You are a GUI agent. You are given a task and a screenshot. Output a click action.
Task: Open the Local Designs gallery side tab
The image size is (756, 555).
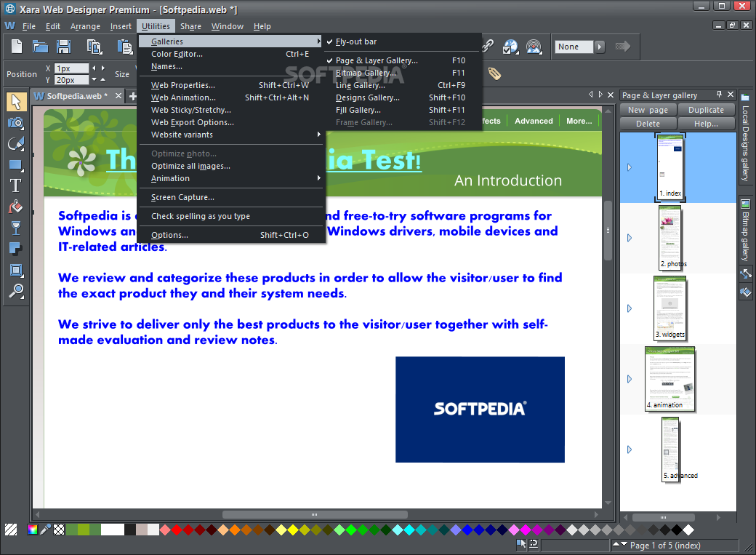[x=745, y=137]
